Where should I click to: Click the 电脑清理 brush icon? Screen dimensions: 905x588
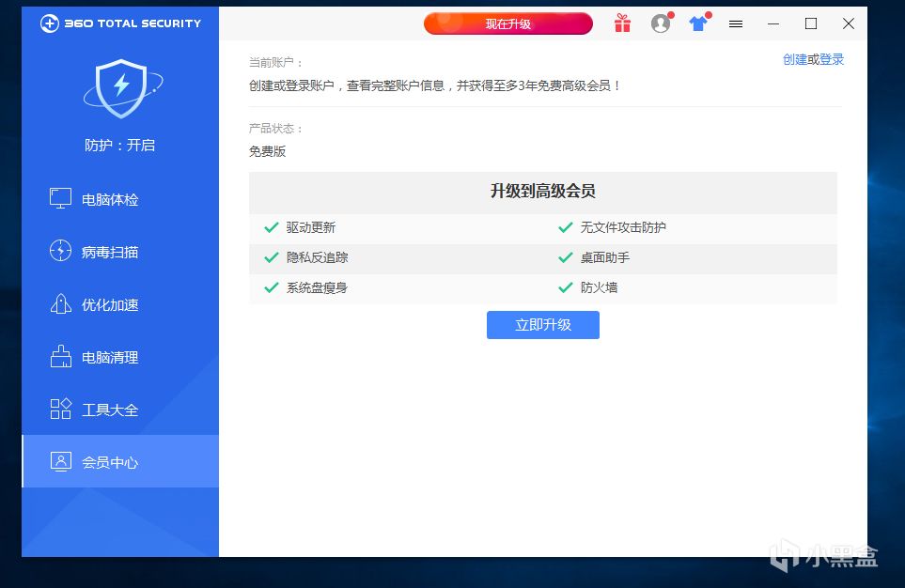click(x=60, y=356)
